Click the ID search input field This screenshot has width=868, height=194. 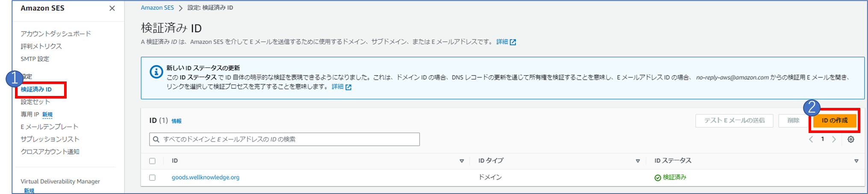click(x=284, y=139)
